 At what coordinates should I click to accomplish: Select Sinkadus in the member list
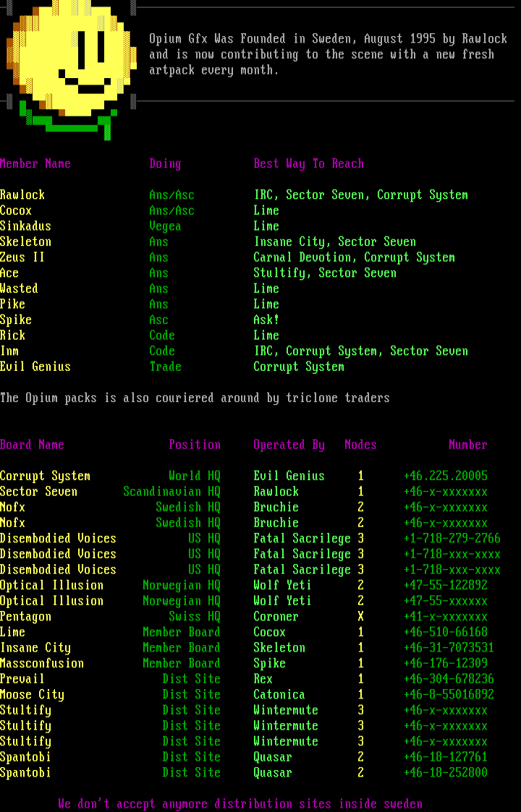coord(25,226)
